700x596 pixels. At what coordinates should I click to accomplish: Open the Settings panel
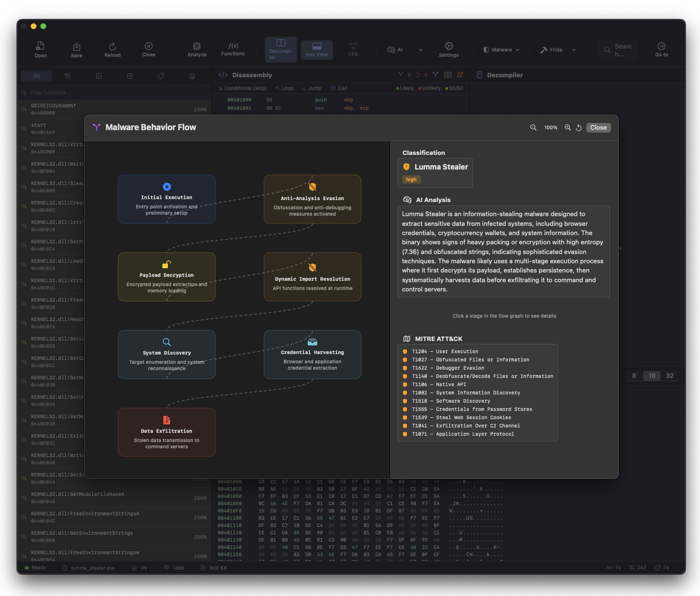click(x=448, y=49)
